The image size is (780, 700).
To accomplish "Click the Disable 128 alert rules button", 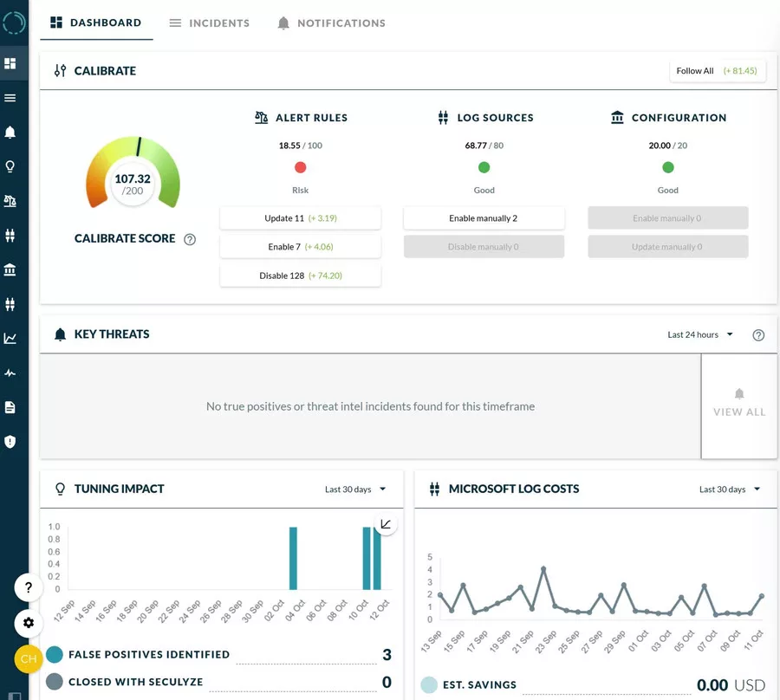I will coord(301,275).
